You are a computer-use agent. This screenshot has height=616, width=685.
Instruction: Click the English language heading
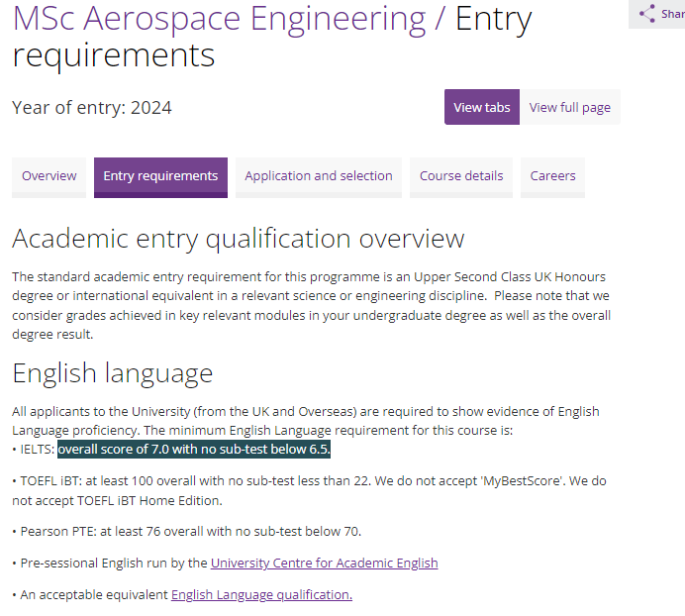pyautogui.click(x=112, y=373)
